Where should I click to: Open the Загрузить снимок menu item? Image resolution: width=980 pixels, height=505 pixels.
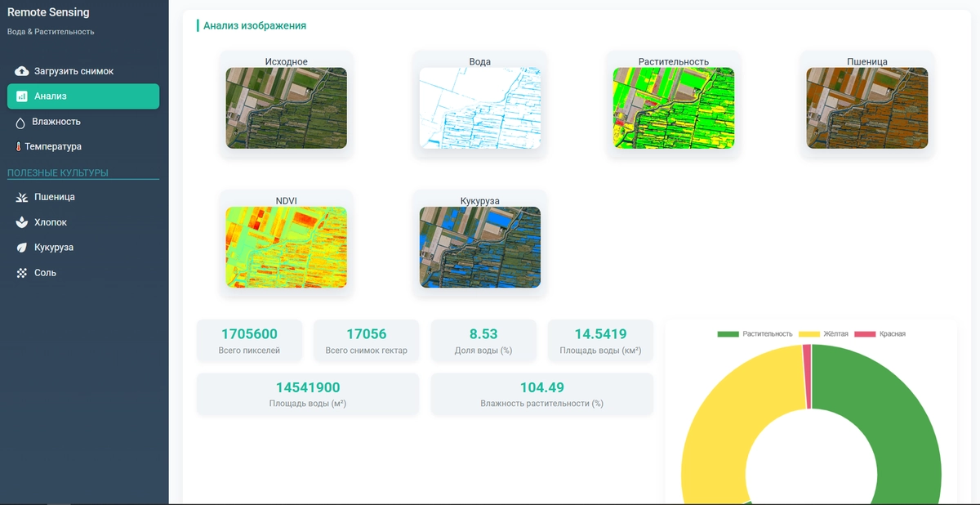tap(83, 71)
